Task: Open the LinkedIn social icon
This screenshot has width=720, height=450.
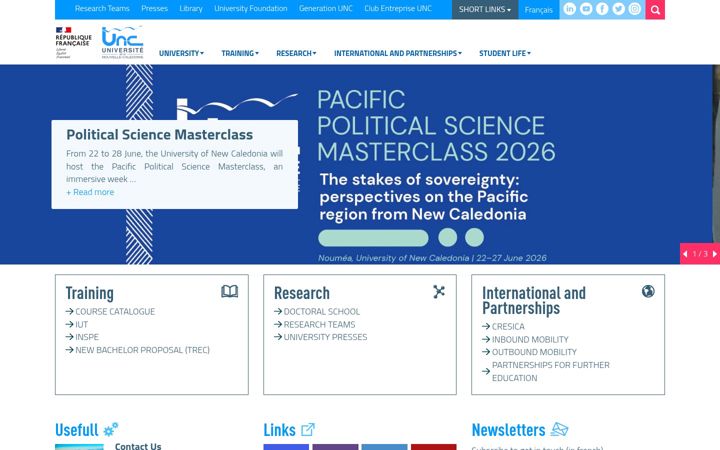Action: tap(569, 9)
